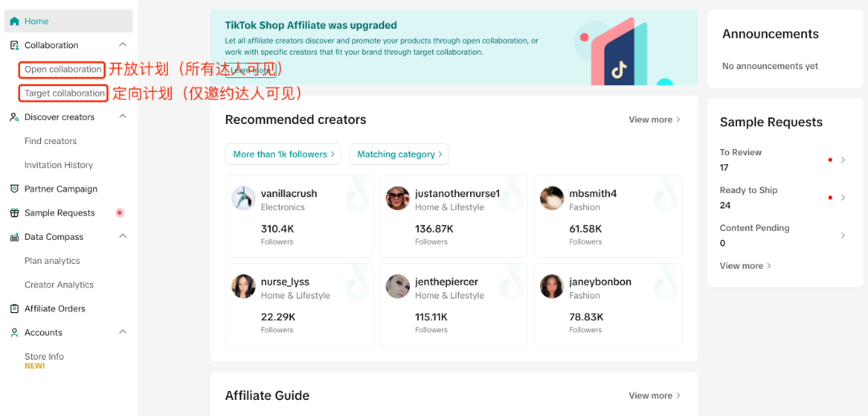Collapse the Data Compass section

123,236
